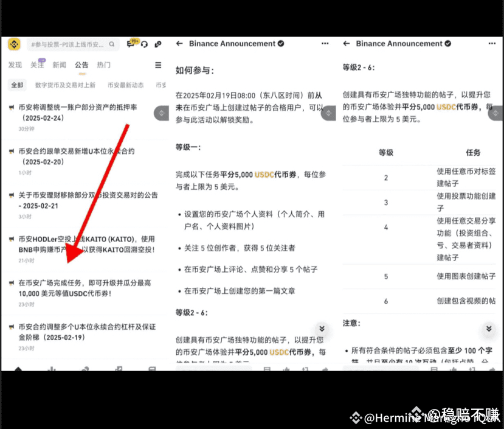Screen dimensions: 504x429
Task: Switch to the 关注 tab
Action: point(37,65)
